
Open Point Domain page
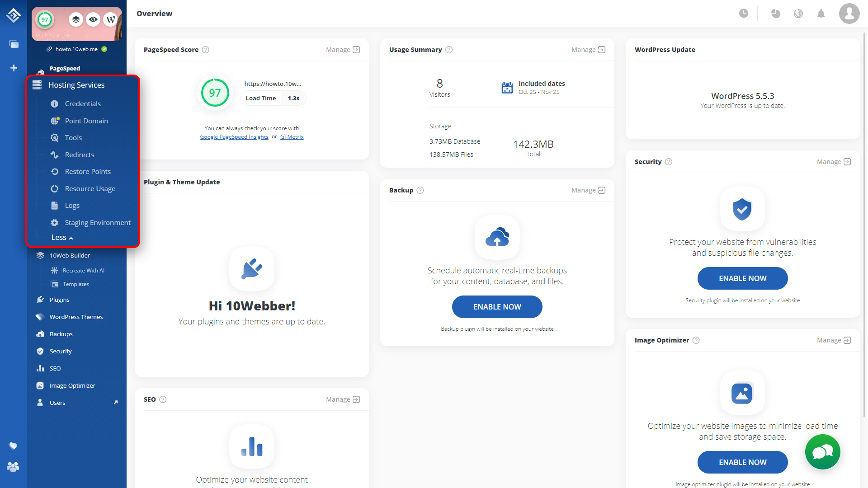(86, 121)
